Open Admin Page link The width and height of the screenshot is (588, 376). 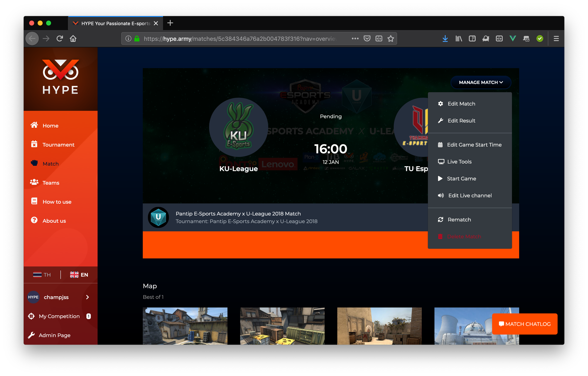(x=54, y=335)
